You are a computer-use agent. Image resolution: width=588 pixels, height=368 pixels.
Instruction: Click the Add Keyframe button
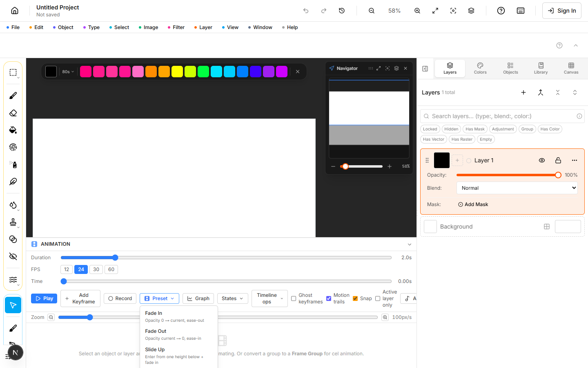80,298
